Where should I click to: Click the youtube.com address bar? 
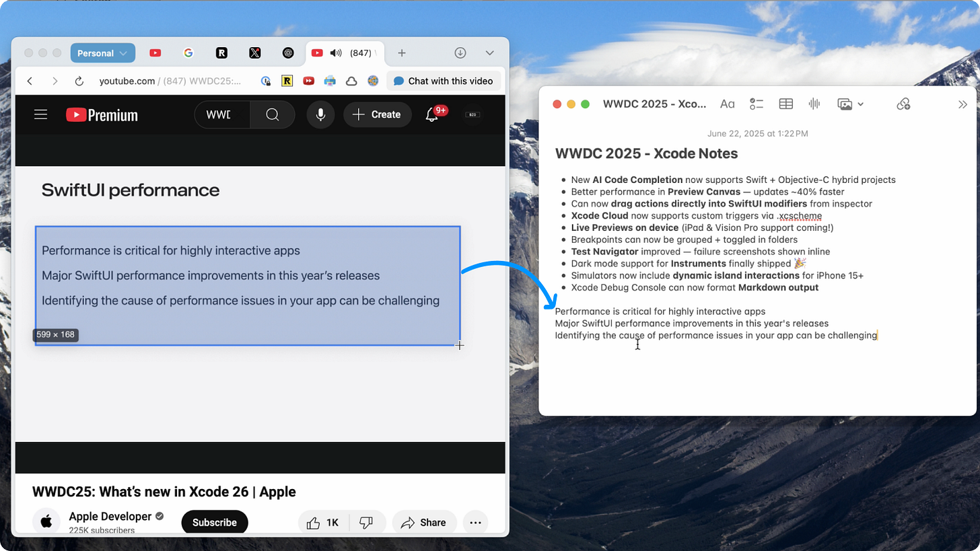(170, 81)
